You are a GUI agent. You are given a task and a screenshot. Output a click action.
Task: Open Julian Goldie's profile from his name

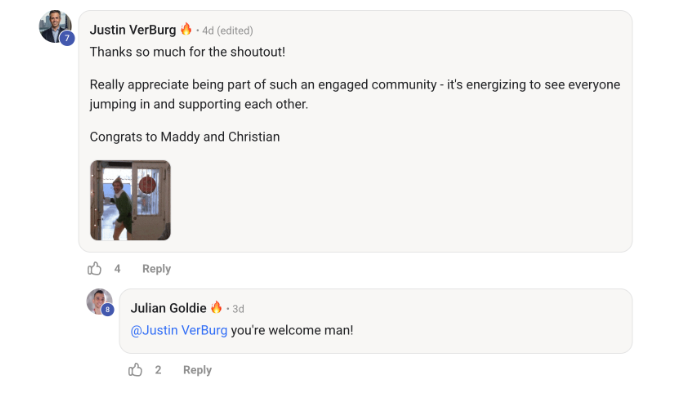tap(168, 308)
